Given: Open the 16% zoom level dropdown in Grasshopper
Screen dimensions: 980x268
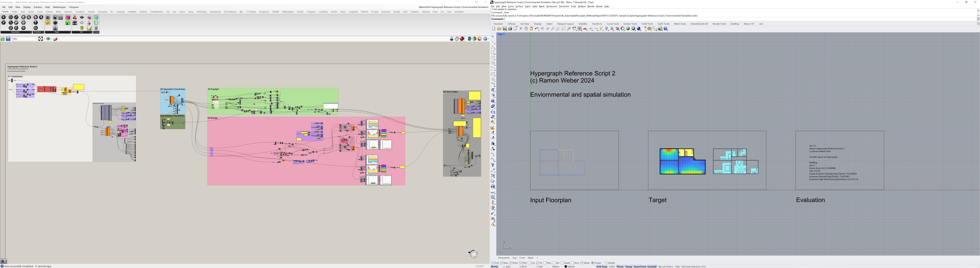Looking at the screenshot, I should click(36, 39).
